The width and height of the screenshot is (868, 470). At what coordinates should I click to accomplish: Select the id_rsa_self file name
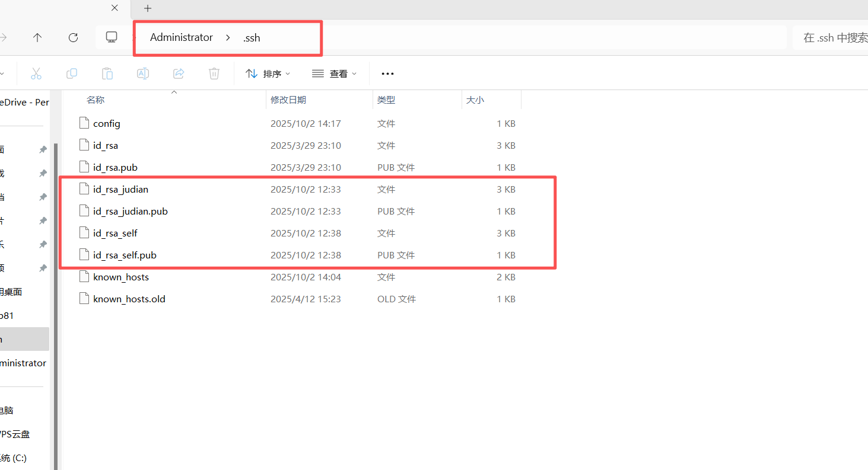pos(115,233)
